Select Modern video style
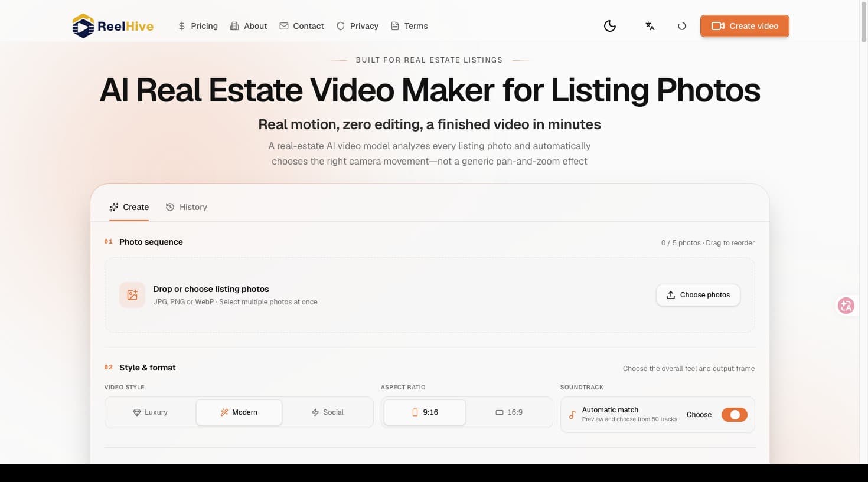868x482 pixels. tap(239, 412)
